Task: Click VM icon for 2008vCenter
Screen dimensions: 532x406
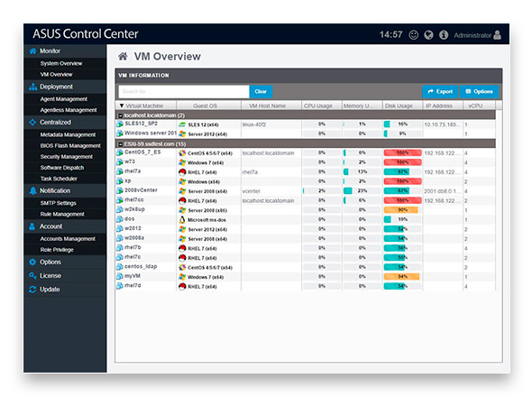Action: (x=120, y=190)
